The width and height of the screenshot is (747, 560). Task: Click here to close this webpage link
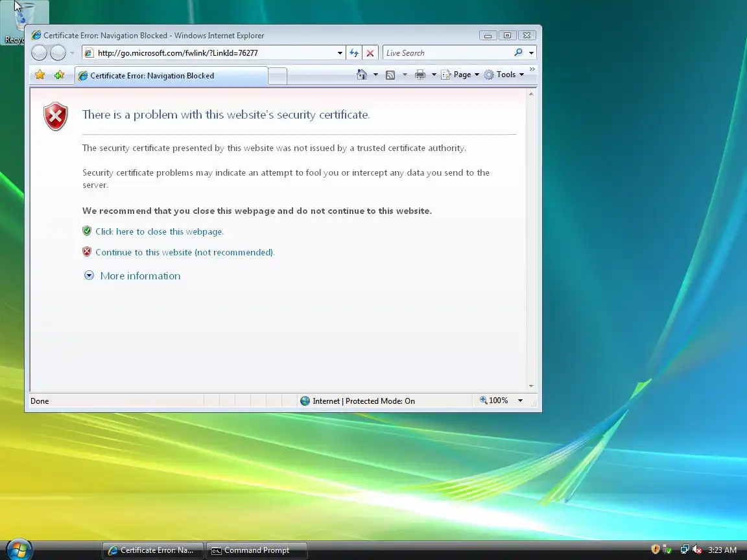click(x=160, y=231)
